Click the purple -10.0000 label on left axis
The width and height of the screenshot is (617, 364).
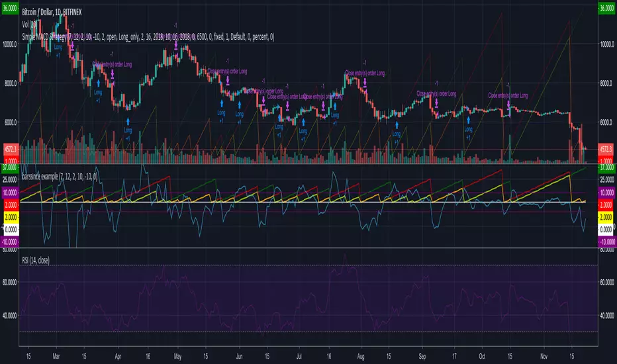10,243
